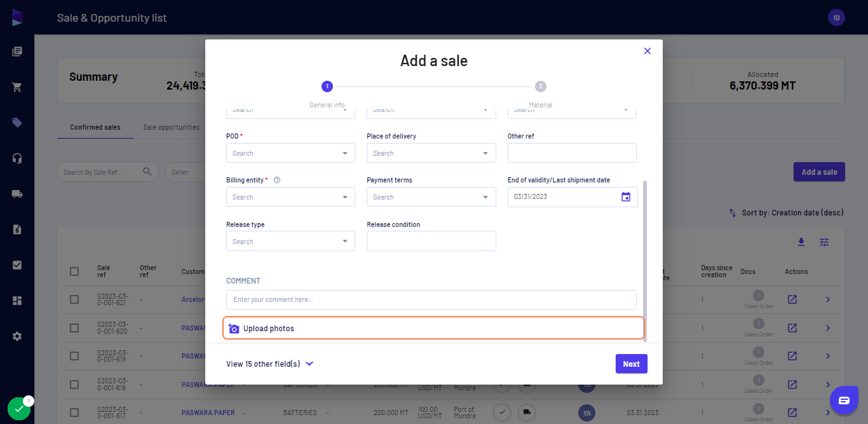Open the truck logistics sidebar icon
The width and height of the screenshot is (868, 424).
pos(17,194)
